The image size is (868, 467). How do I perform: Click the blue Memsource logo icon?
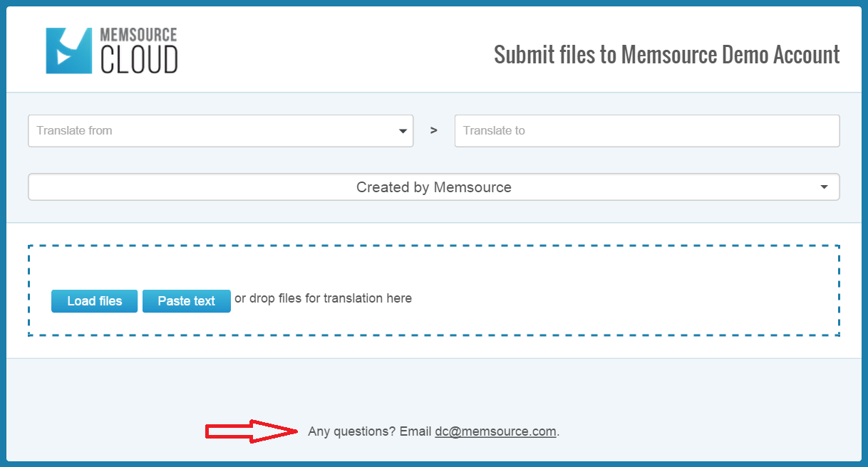68,51
